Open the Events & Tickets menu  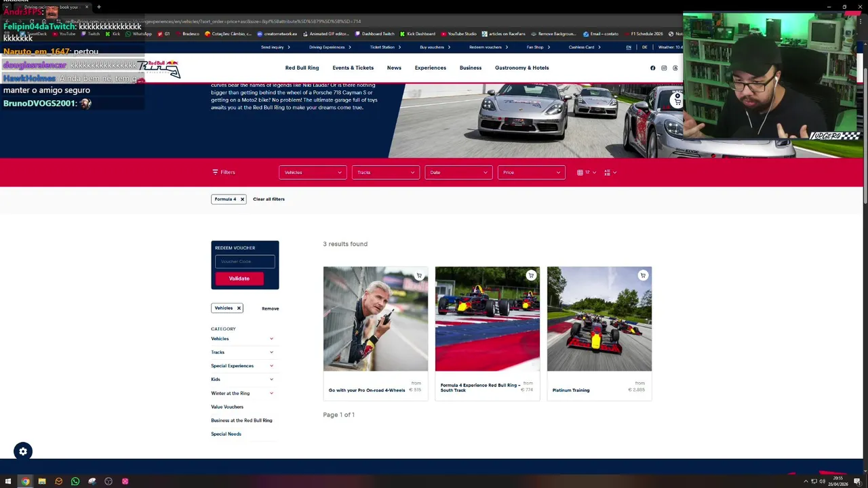[x=353, y=68]
